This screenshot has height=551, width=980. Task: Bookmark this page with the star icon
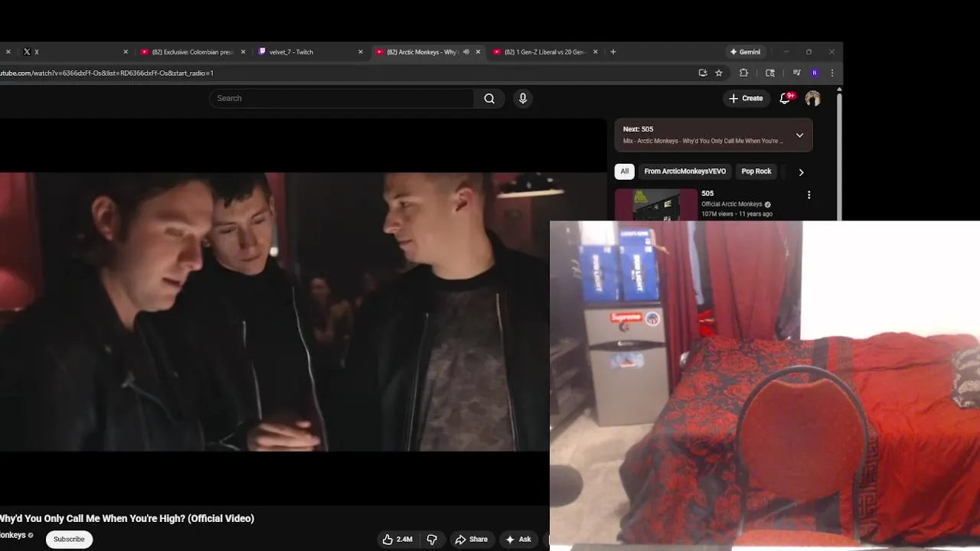[719, 73]
